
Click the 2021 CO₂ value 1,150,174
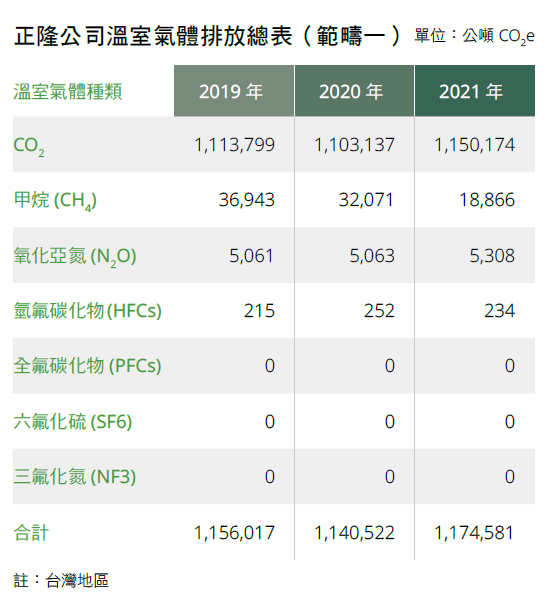coord(475,145)
